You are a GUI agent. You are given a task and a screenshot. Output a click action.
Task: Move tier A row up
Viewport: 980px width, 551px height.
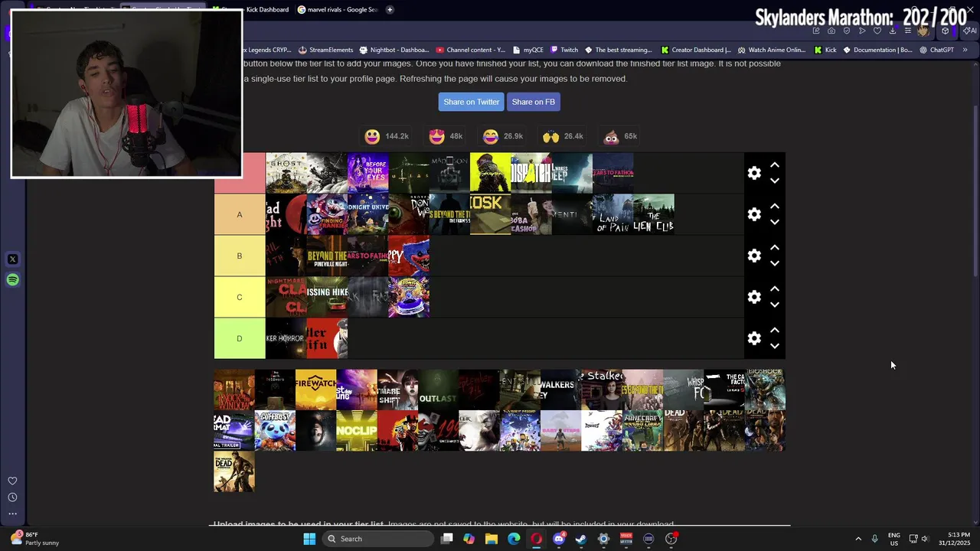(x=775, y=206)
